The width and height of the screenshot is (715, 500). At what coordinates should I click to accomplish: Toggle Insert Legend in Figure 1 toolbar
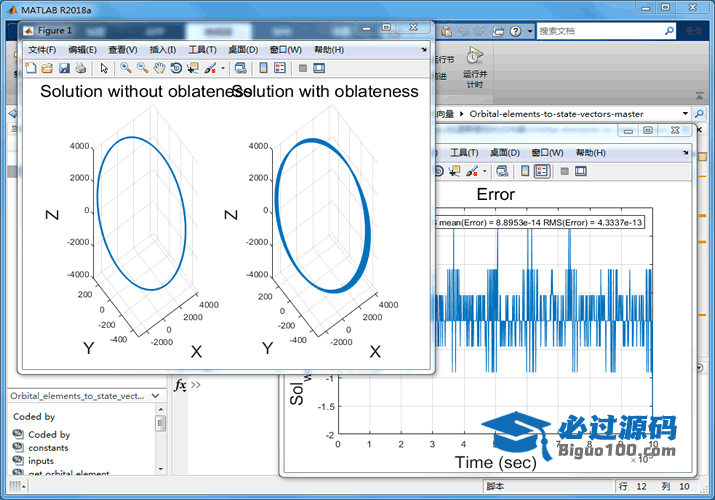point(280,68)
